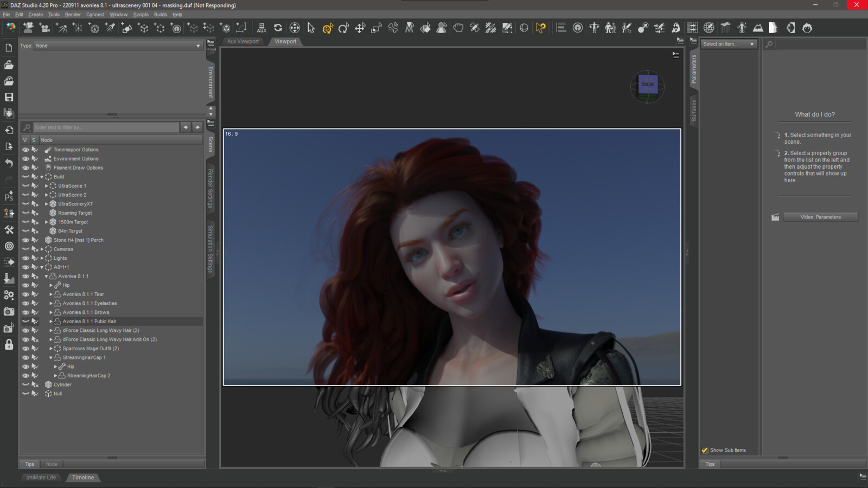Select the Node Selection arrow tool
Viewport: 868px width, 488px height.
click(x=311, y=28)
